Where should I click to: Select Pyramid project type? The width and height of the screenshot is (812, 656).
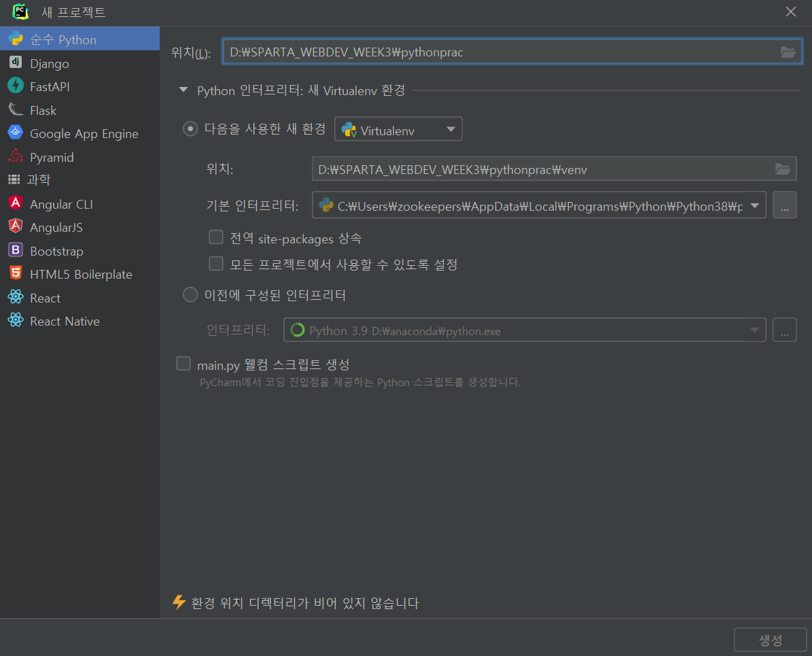click(80, 156)
